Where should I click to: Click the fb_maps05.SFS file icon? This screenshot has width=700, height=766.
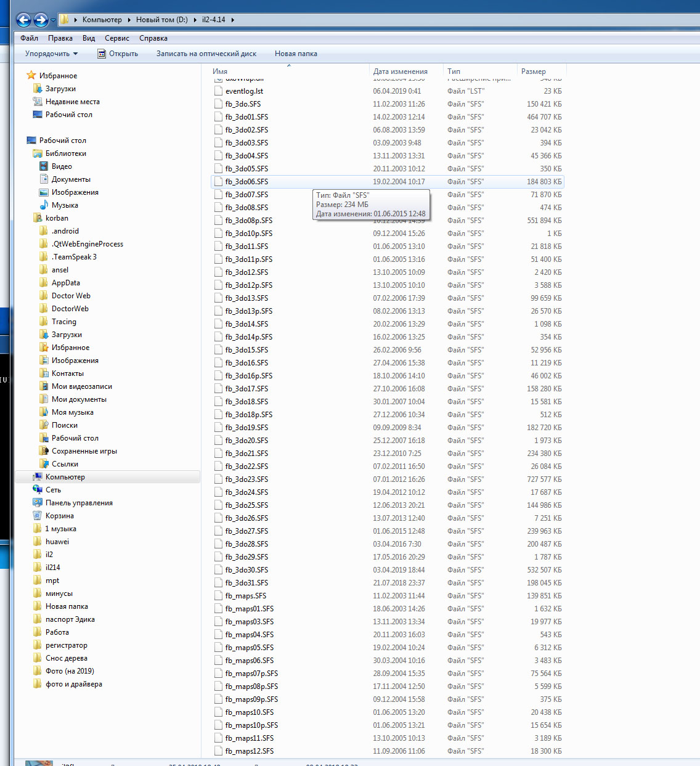tap(218, 648)
